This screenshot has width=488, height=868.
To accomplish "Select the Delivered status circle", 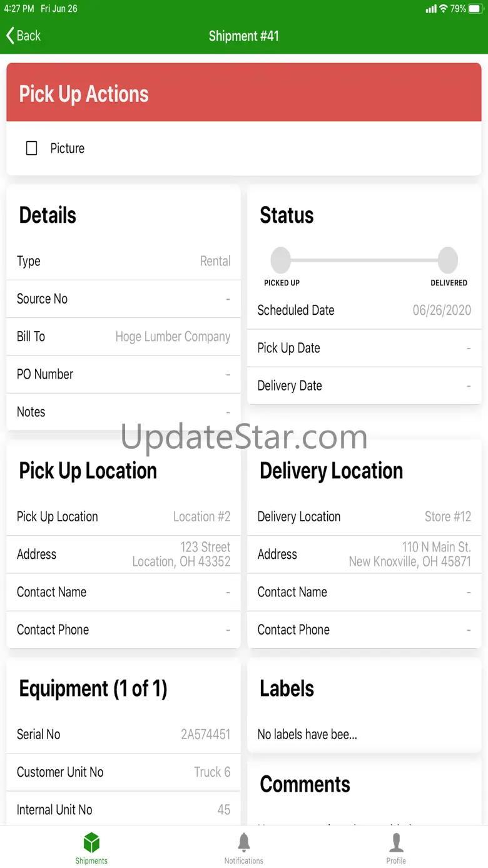I will coord(448,260).
